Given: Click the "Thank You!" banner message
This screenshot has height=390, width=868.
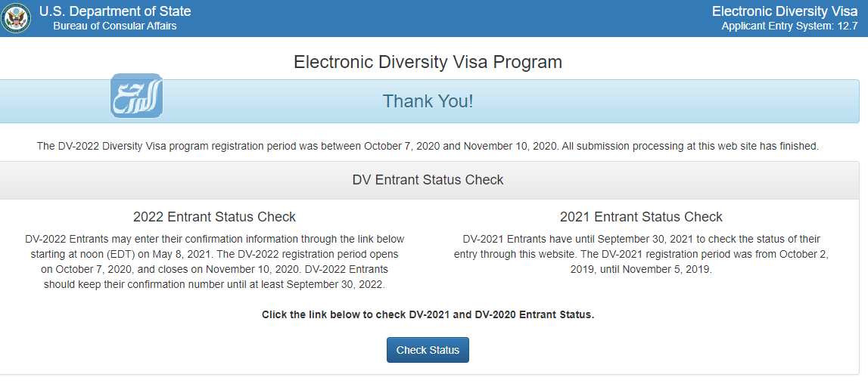Looking at the screenshot, I should tap(428, 101).
